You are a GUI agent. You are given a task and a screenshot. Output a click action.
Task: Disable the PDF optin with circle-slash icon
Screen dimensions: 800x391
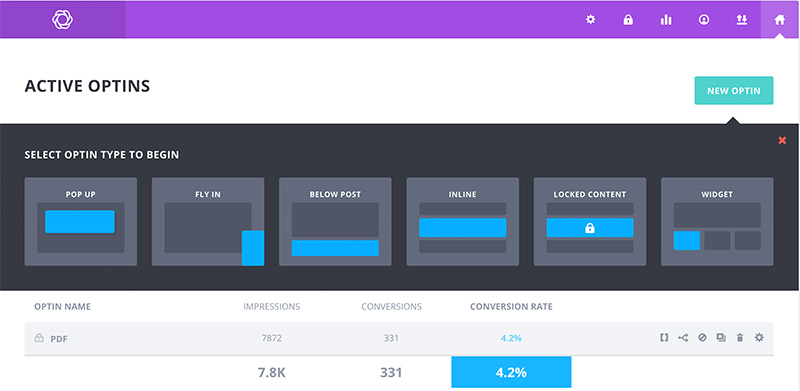pos(702,337)
